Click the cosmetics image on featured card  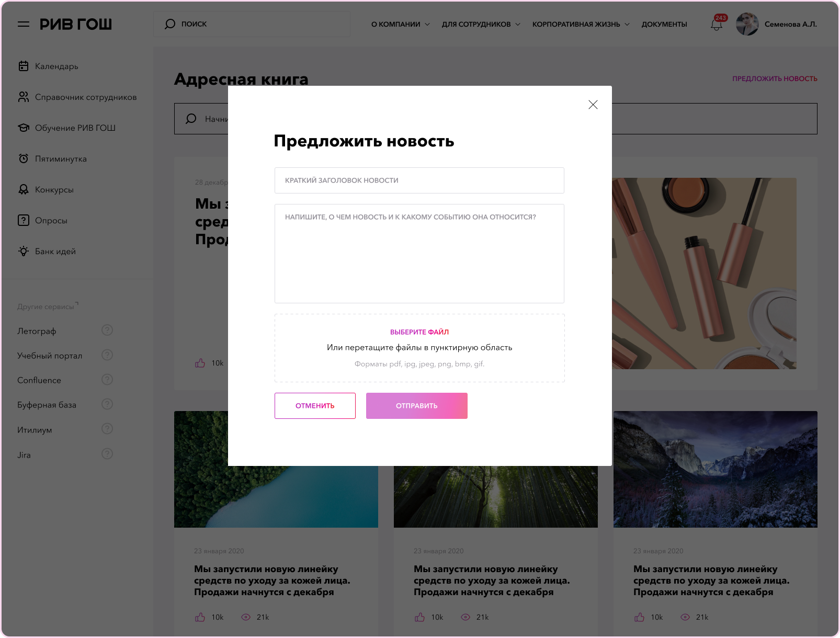tap(704, 274)
